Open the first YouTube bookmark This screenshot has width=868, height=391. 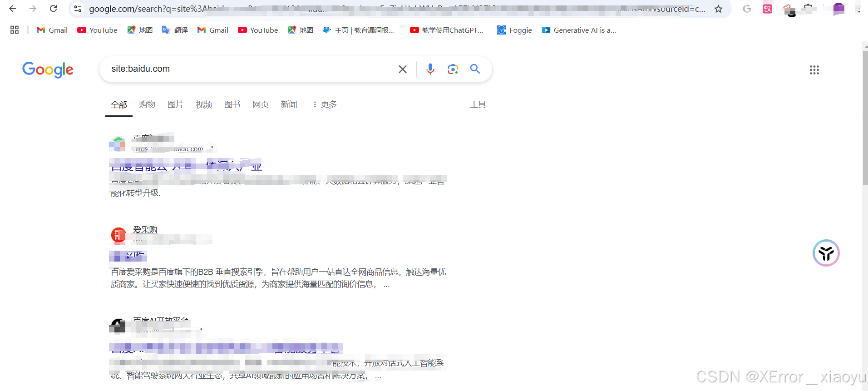(x=97, y=30)
